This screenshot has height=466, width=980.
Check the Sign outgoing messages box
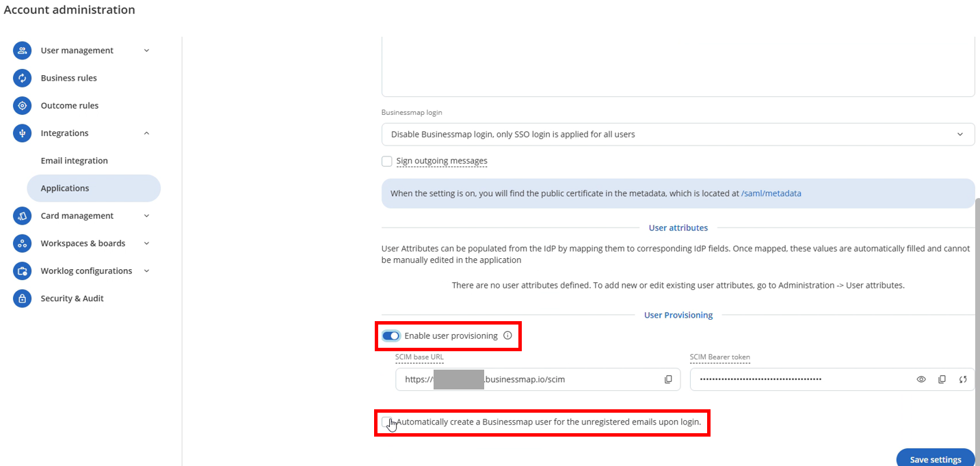point(387,161)
